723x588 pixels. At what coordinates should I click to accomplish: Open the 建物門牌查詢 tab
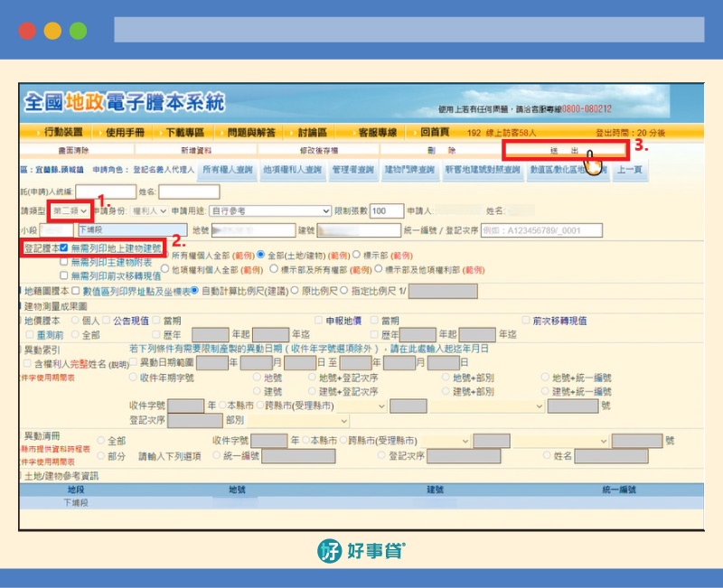coord(409,169)
